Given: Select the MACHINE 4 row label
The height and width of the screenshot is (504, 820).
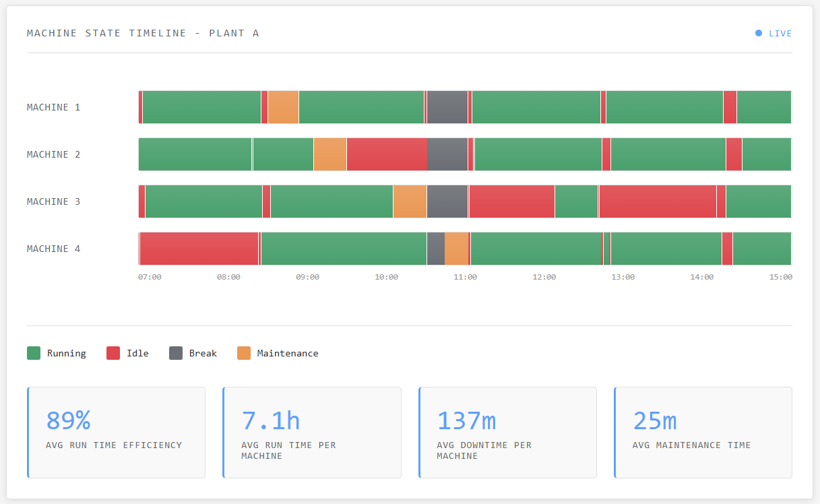Looking at the screenshot, I should tap(53, 248).
